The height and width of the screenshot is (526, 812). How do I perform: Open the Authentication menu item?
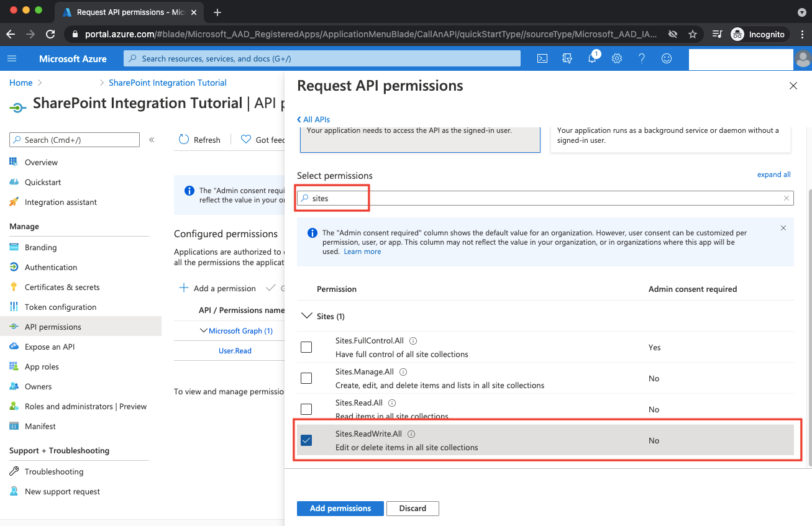tap(51, 267)
